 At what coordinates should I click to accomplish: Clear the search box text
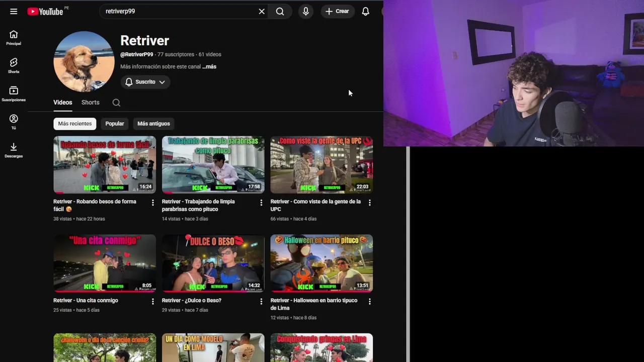click(262, 11)
